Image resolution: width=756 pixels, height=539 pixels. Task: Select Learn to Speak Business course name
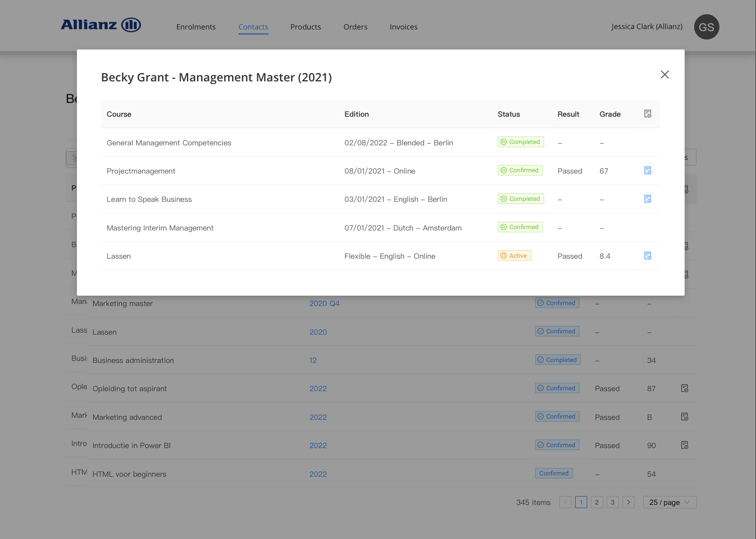tap(149, 199)
